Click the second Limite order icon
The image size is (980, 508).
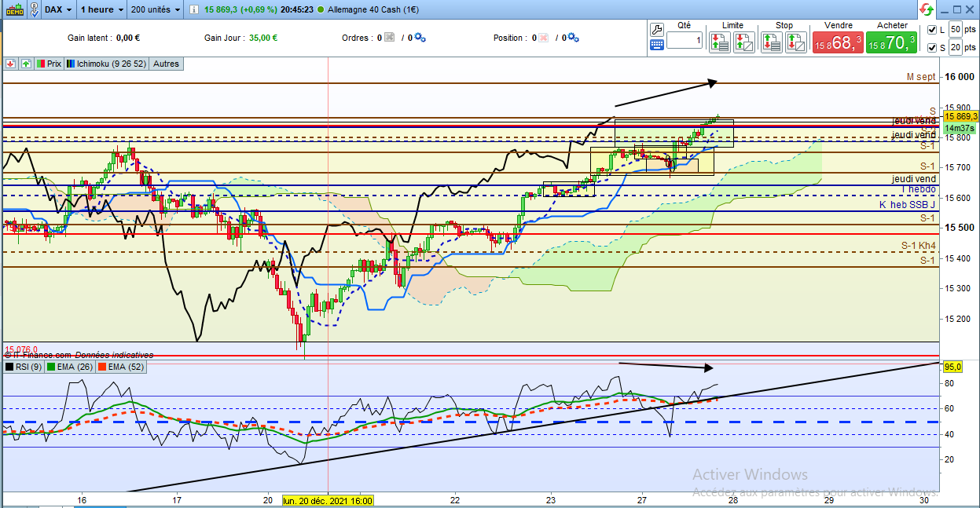click(743, 42)
